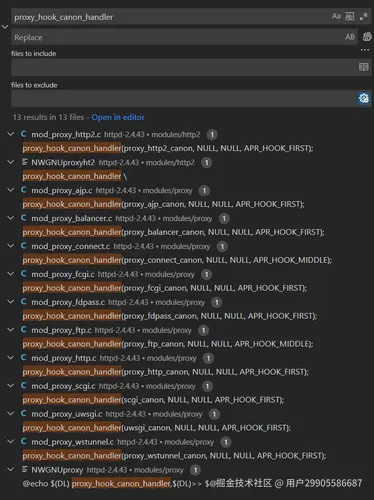Click C file icon of mod_proxy_fcgi.c
This screenshot has width=374, height=500.
24,274
